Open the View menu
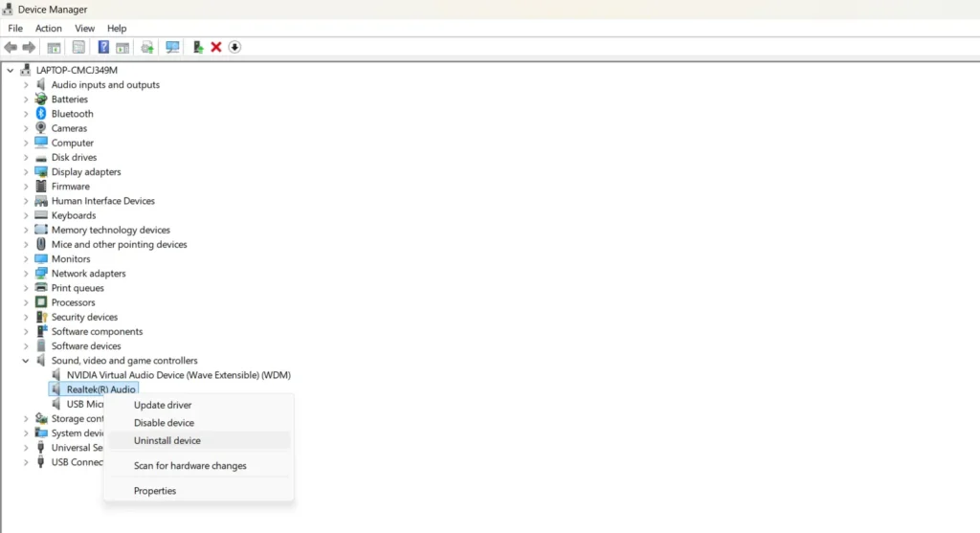 (x=84, y=28)
